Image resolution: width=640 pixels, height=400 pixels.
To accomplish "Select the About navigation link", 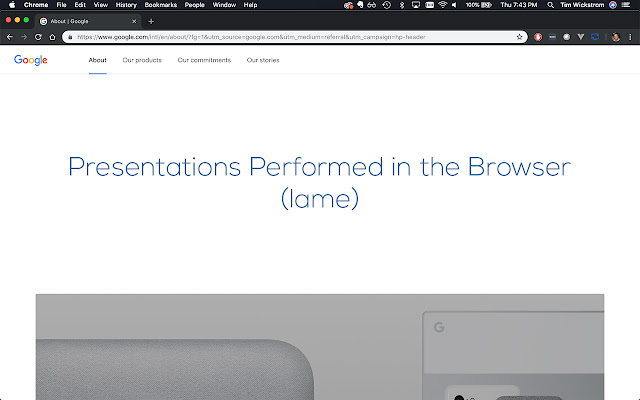I will (x=98, y=60).
